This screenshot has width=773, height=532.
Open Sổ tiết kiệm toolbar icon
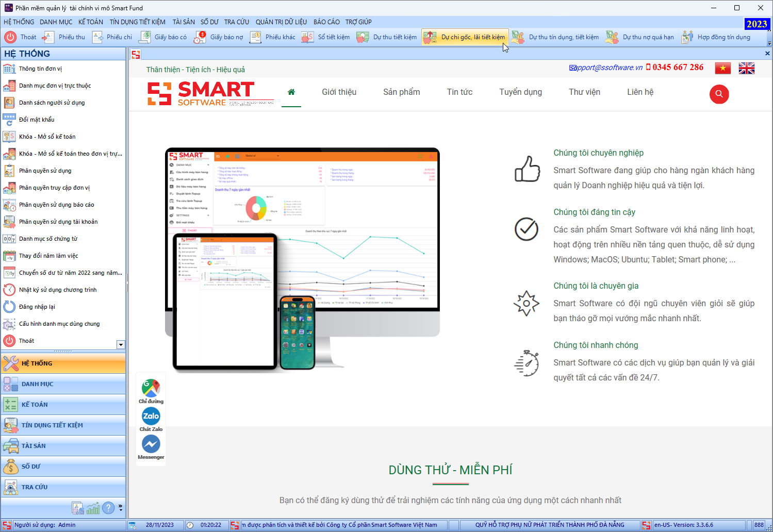coord(308,37)
